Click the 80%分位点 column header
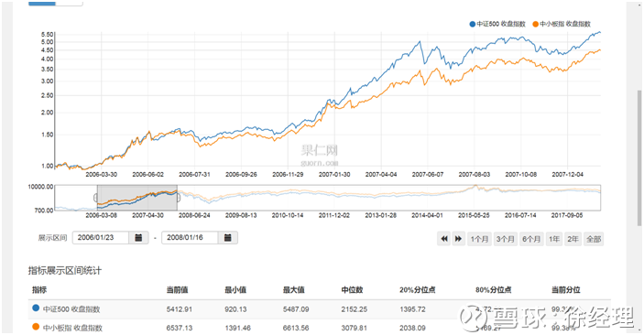This screenshot has width=644, height=335. (493, 290)
